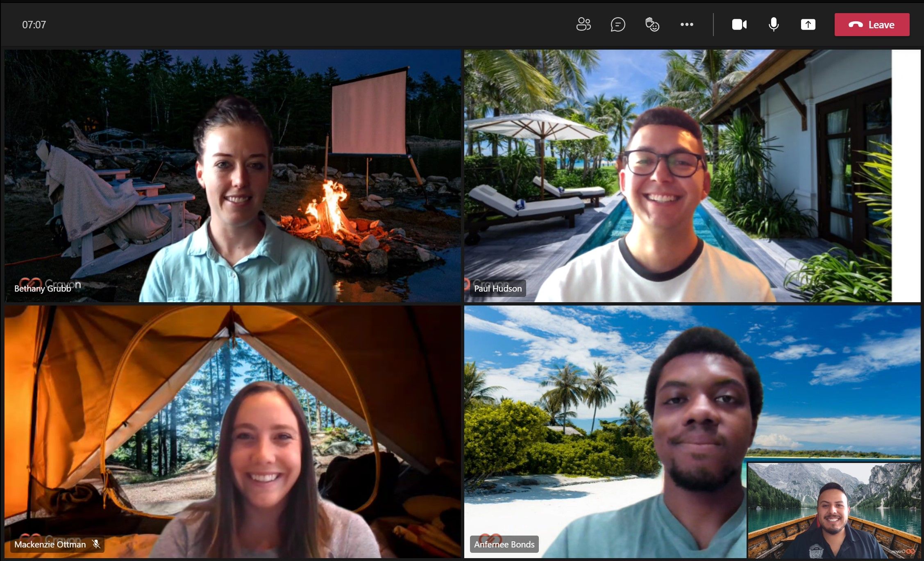Click Mackenzie Ottman's muted microphone icon
The width and height of the screenshot is (924, 561).
click(x=96, y=545)
